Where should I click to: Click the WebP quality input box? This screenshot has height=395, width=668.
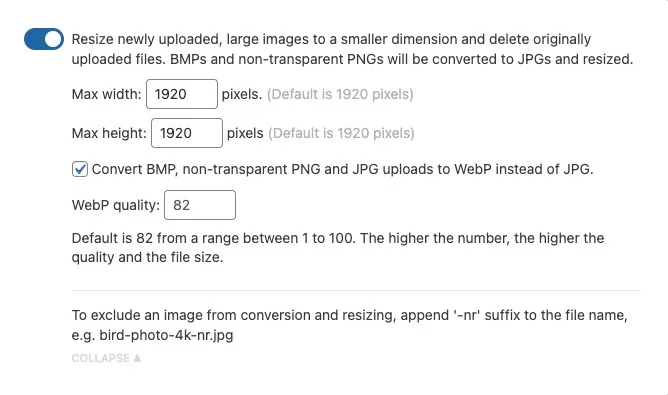(x=200, y=205)
